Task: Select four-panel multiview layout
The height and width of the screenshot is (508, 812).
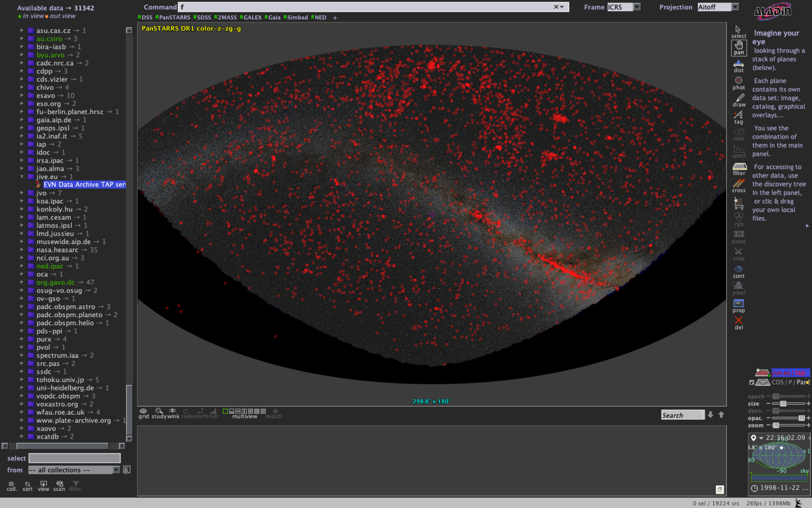Action: (251, 411)
